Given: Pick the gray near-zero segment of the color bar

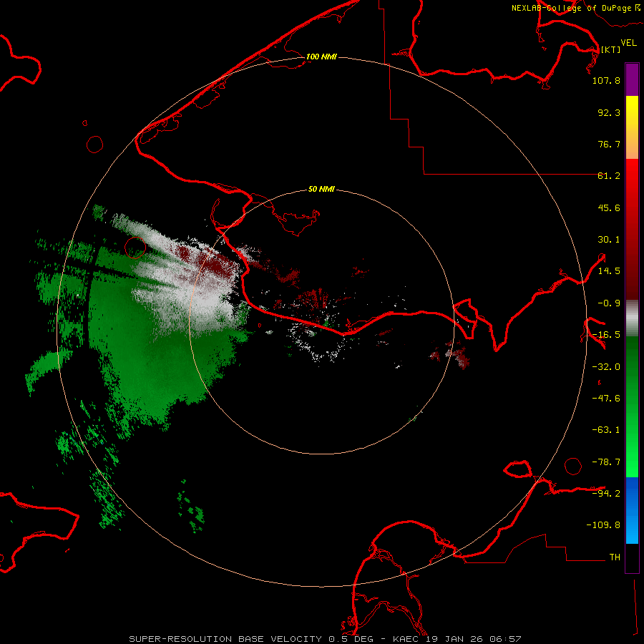Looking at the screenshot, I should pos(632,318).
